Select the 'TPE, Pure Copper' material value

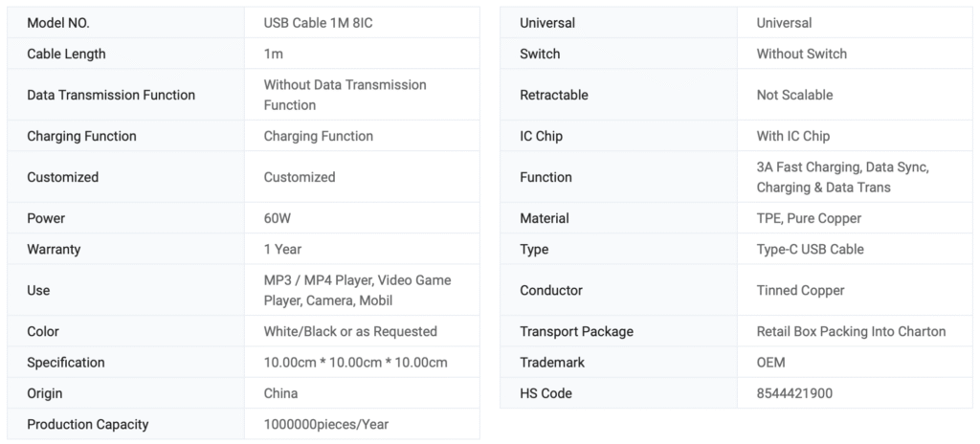(809, 218)
